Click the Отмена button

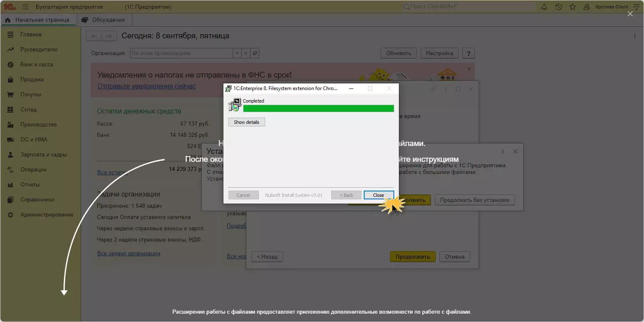455,257
